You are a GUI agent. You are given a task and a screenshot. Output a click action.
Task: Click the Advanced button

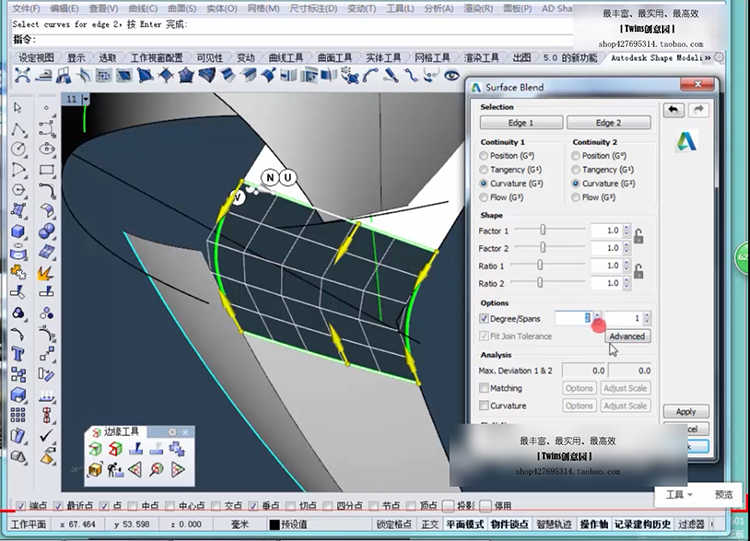point(627,337)
